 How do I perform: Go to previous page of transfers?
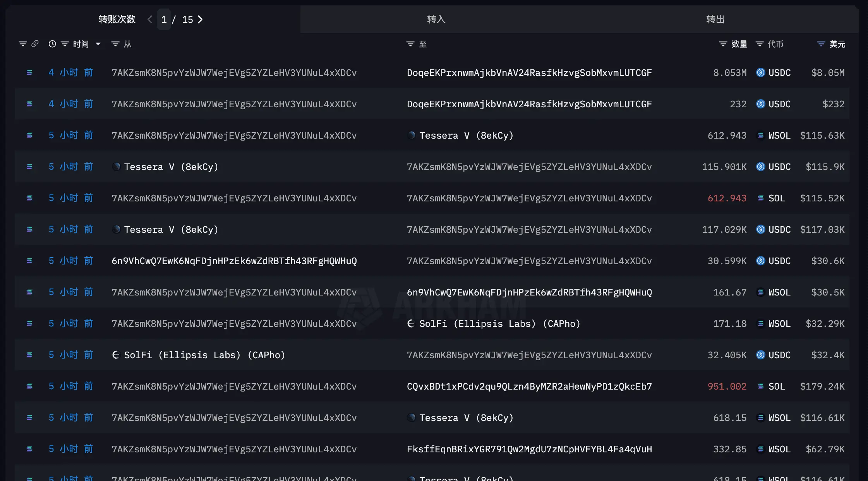click(x=150, y=19)
